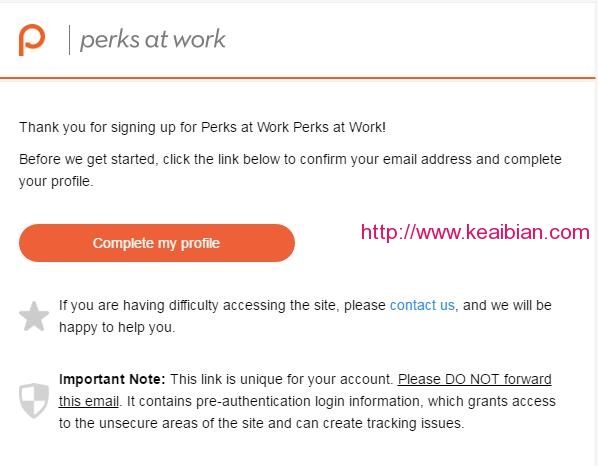The image size is (598, 466).
Task: Click the 'Before we get started' paragraph line
Action: point(290,159)
